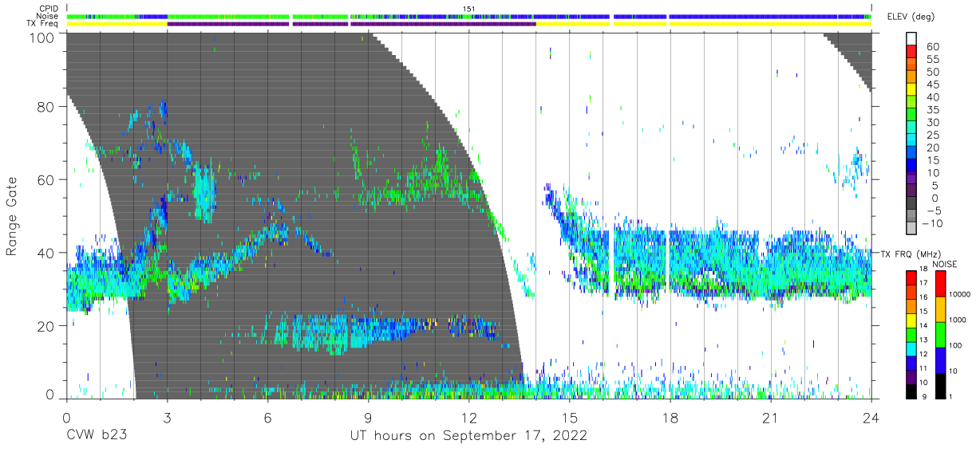Image resolution: width=980 pixels, height=452 pixels.
Task: Click the Range Gate tick label '60'
Action: click(x=46, y=180)
